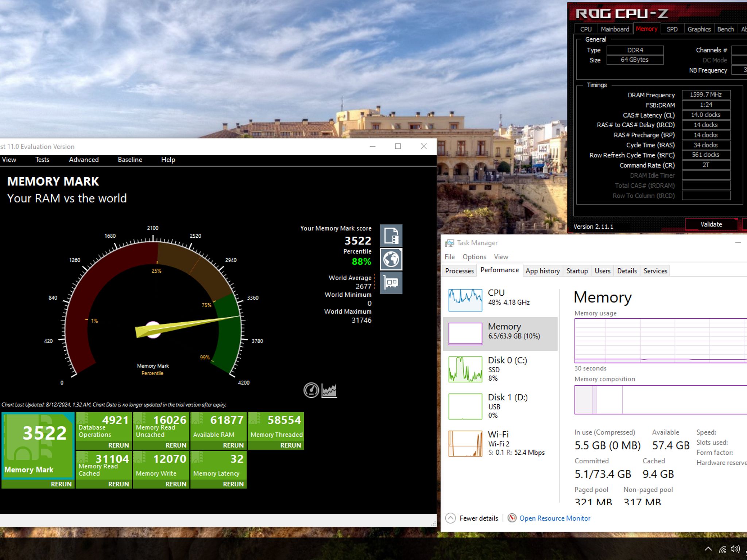Rerun the Memory Latency test
Viewport: 747px width, 560px height.
coord(233,484)
